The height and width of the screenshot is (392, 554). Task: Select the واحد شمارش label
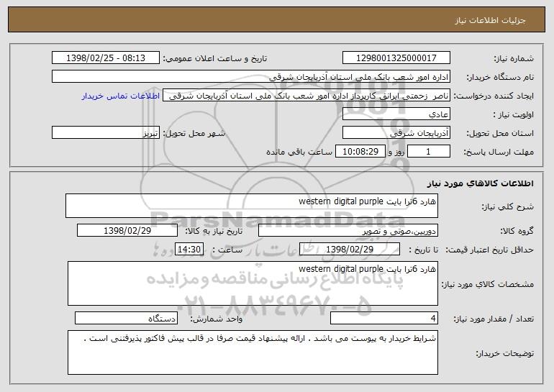click(217, 319)
